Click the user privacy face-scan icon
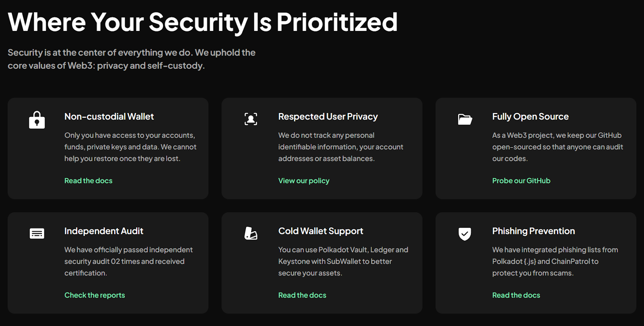The height and width of the screenshot is (326, 644). [x=251, y=119]
